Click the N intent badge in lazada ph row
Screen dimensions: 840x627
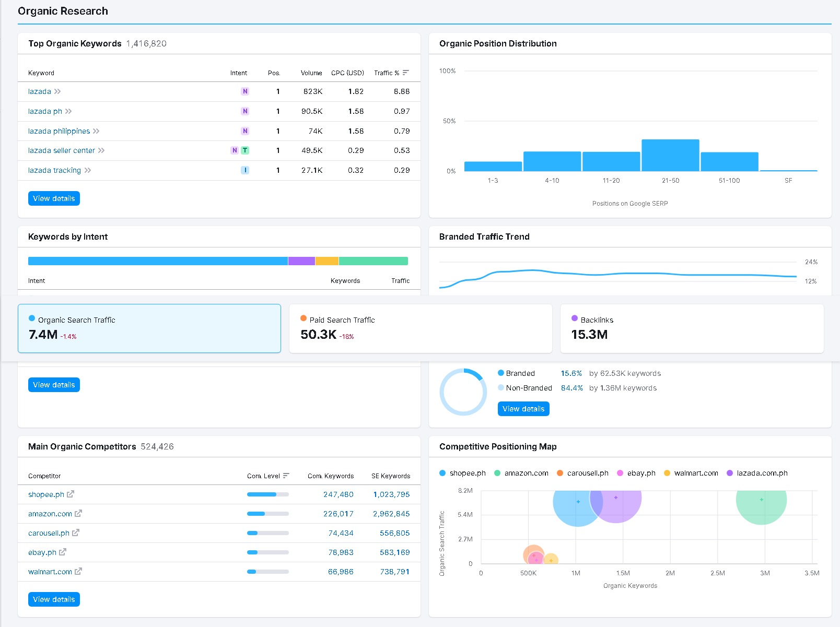[x=245, y=111]
